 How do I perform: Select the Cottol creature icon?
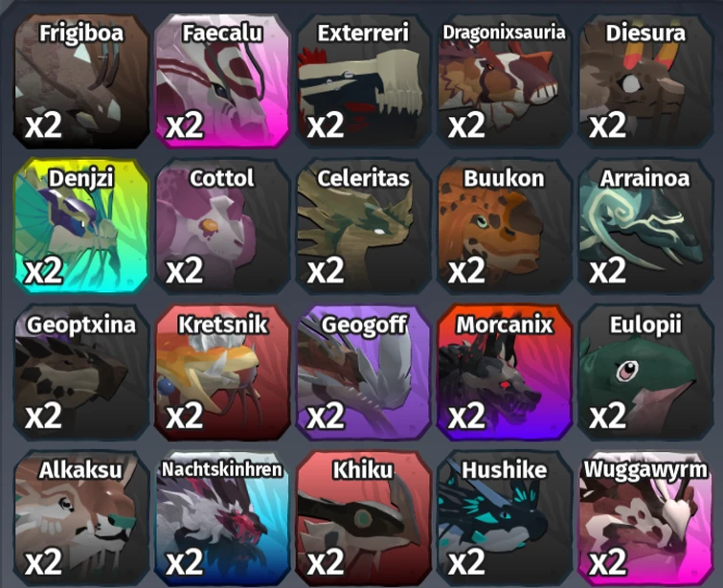click(223, 226)
